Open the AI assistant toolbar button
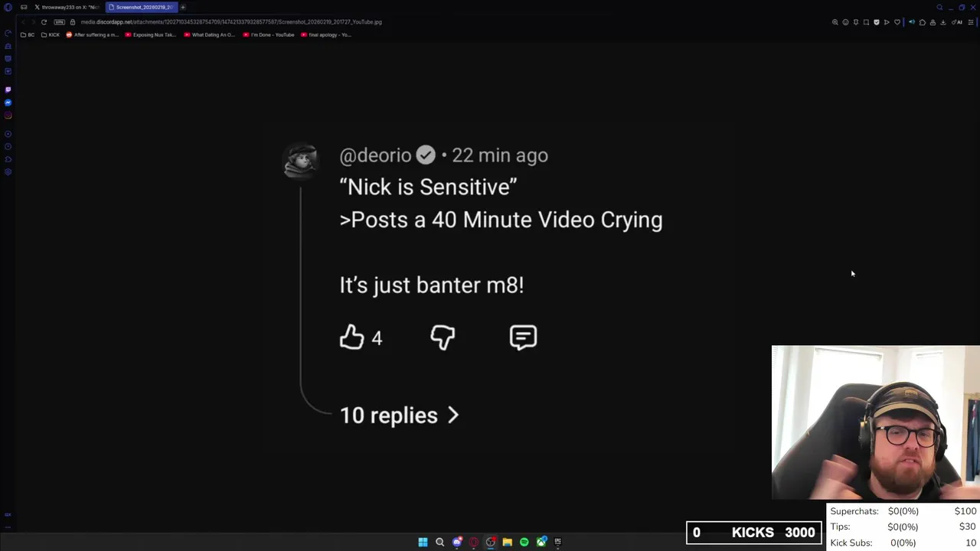The height and width of the screenshot is (551, 980). click(957, 22)
